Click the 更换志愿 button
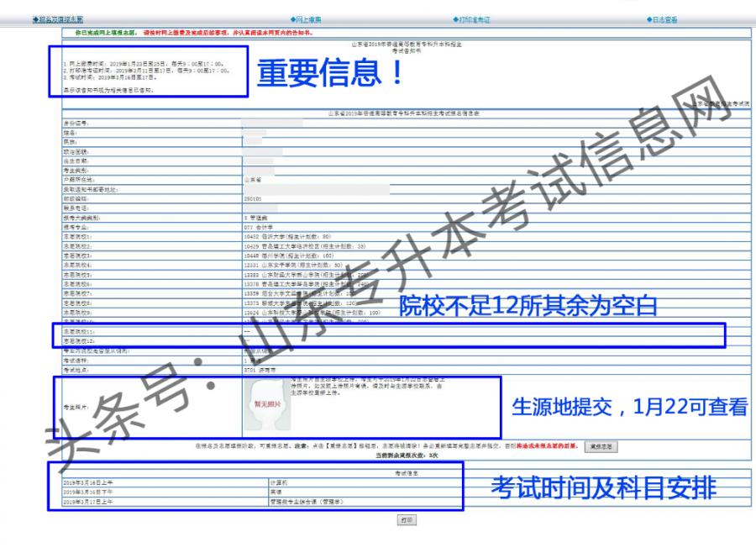The width and height of the screenshot is (756, 553). click(x=603, y=447)
